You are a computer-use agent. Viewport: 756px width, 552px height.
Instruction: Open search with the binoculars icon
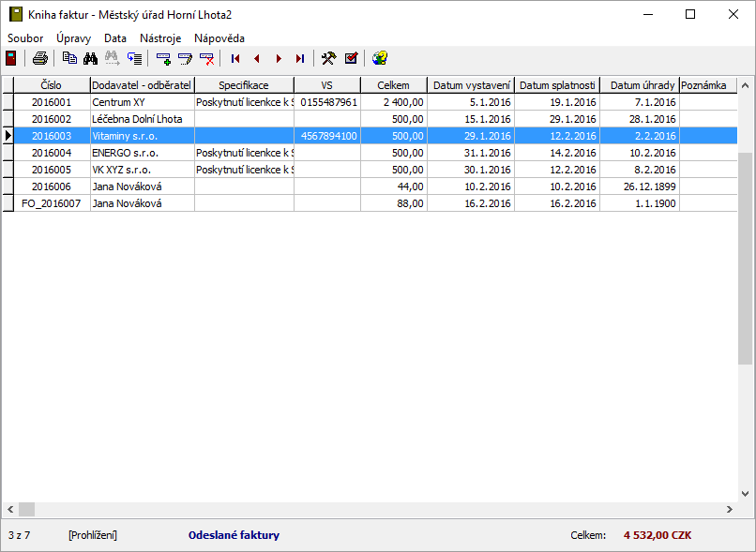(90, 58)
